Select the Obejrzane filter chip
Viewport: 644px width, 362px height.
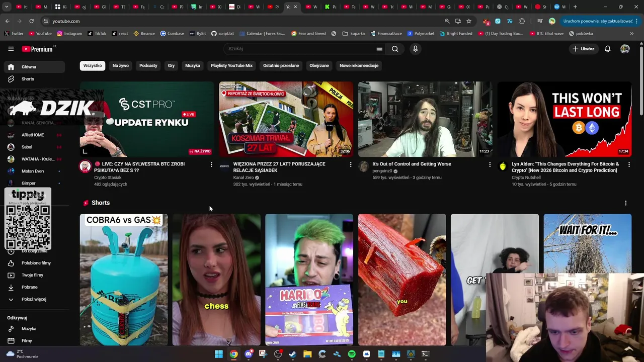pyautogui.click(x=319, y=65)
